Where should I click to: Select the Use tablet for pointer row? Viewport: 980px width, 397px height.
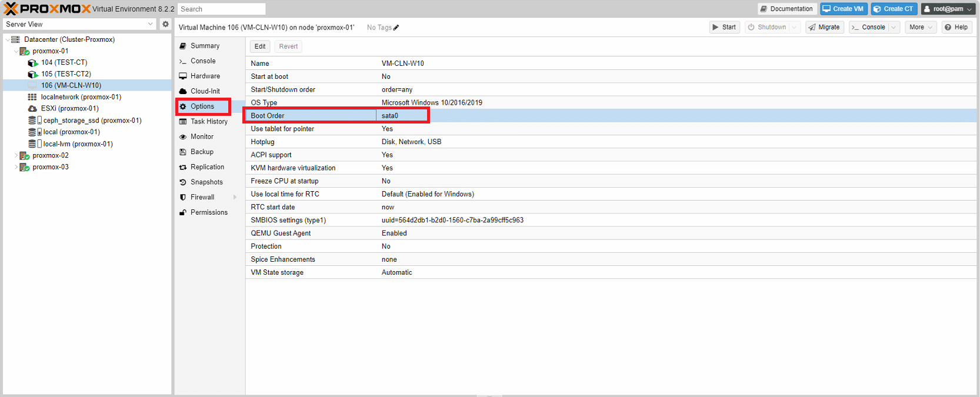coord(611,129)
